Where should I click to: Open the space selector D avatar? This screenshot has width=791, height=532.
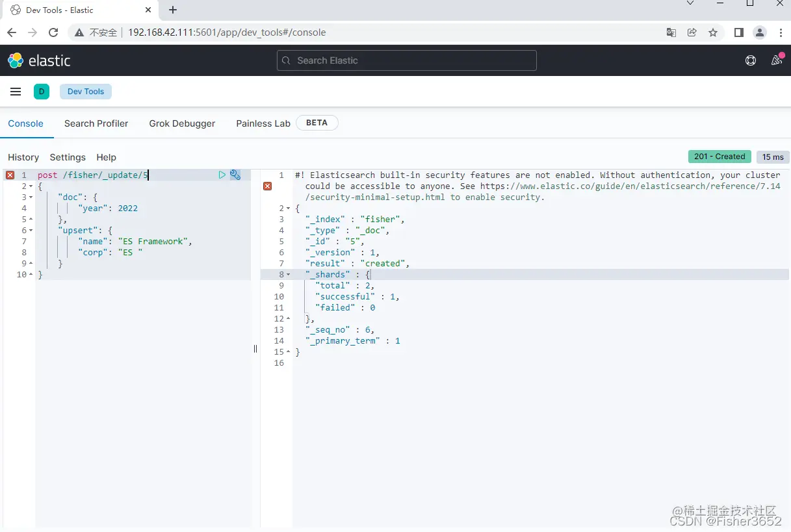coord(42,92)
